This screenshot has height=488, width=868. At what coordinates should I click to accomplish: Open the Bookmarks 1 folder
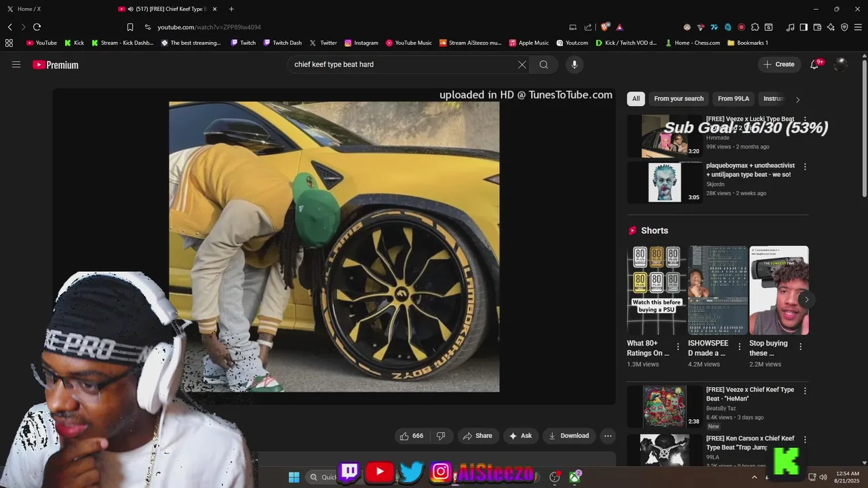pos(747,43)
